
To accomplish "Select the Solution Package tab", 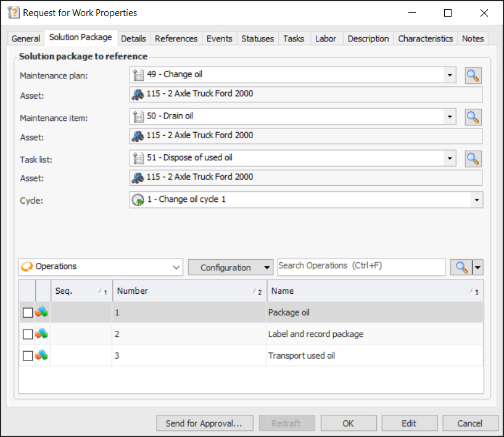I will click(x=81, y=37).
